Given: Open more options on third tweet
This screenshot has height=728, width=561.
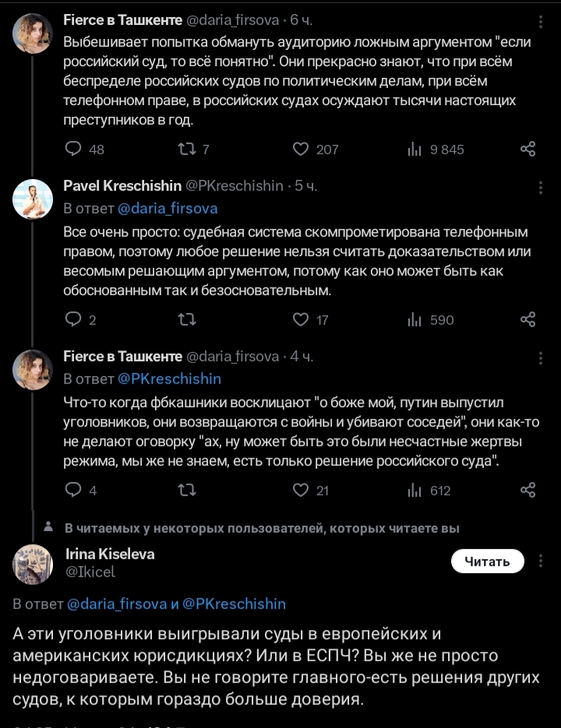Looking at the screenshot, I should (541, 358).
